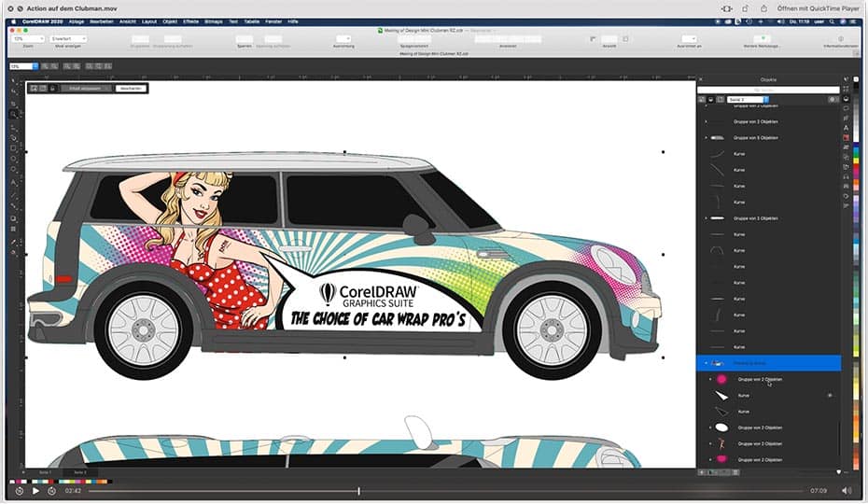The image size is (868, 504).
Task: Open the Objekte panel settings gear
Action: 833,99
